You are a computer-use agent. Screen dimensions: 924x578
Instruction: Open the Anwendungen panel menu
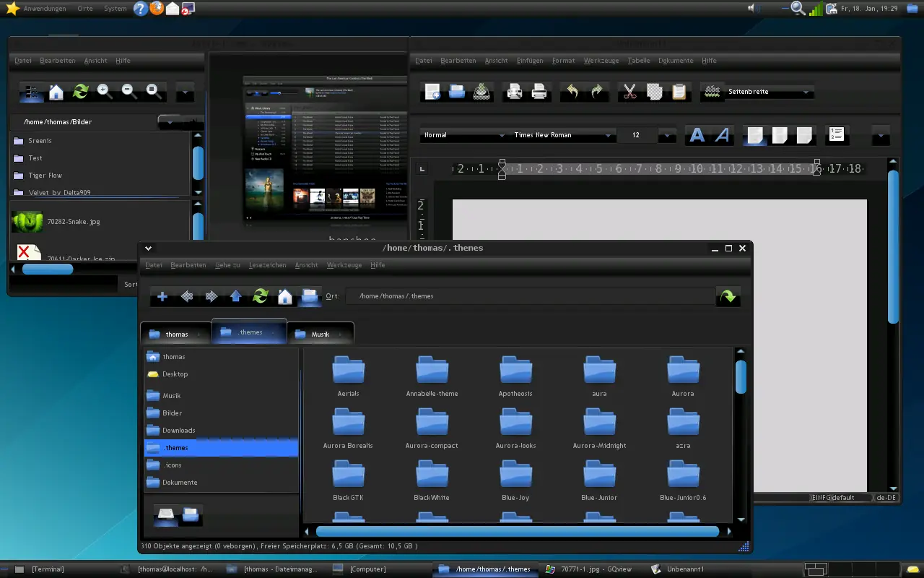tap(45, 9)
